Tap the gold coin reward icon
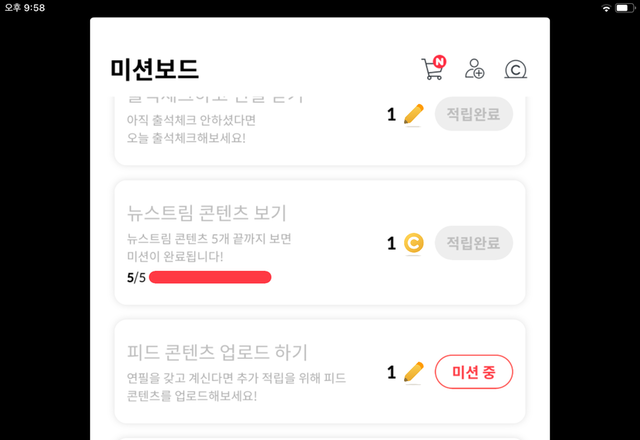 pos(413,243)
